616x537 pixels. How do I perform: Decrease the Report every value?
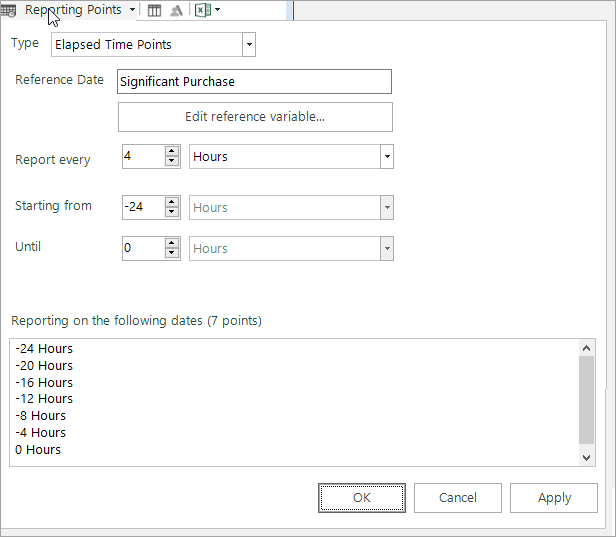[172, 161]
